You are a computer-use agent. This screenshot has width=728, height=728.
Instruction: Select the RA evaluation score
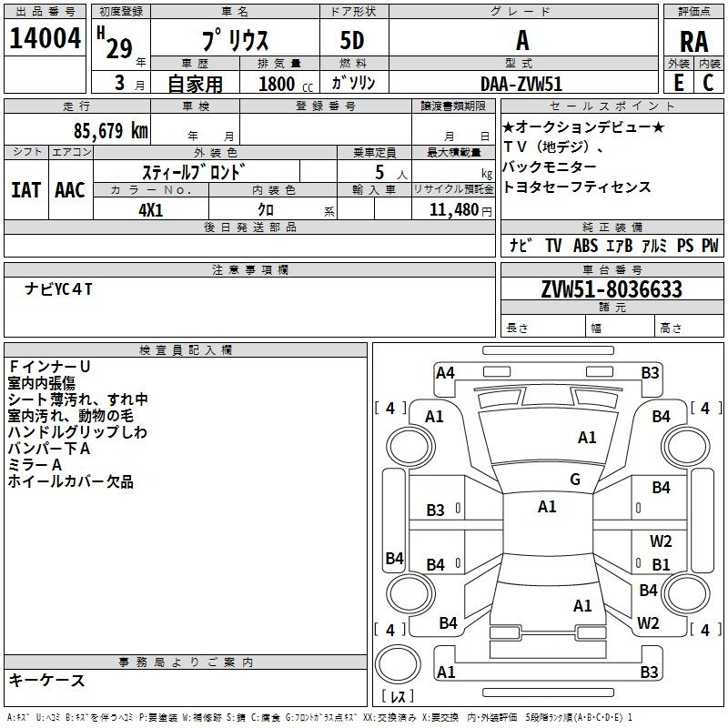click(x=694, y=41)
